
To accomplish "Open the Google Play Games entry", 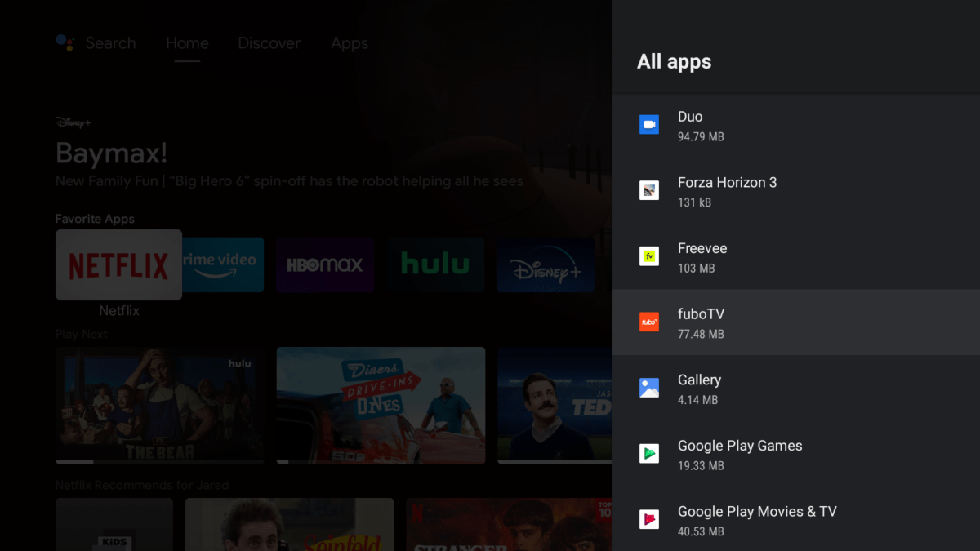I will 796,454.
